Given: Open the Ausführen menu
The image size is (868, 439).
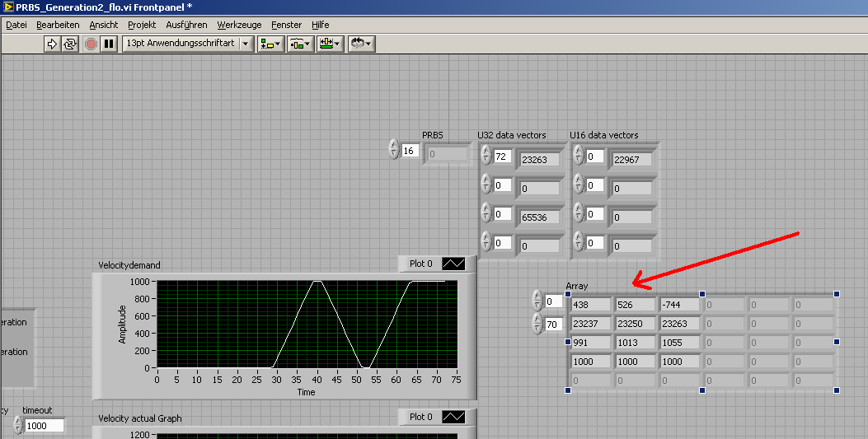Looking at the screenshot, I should 186,25.
